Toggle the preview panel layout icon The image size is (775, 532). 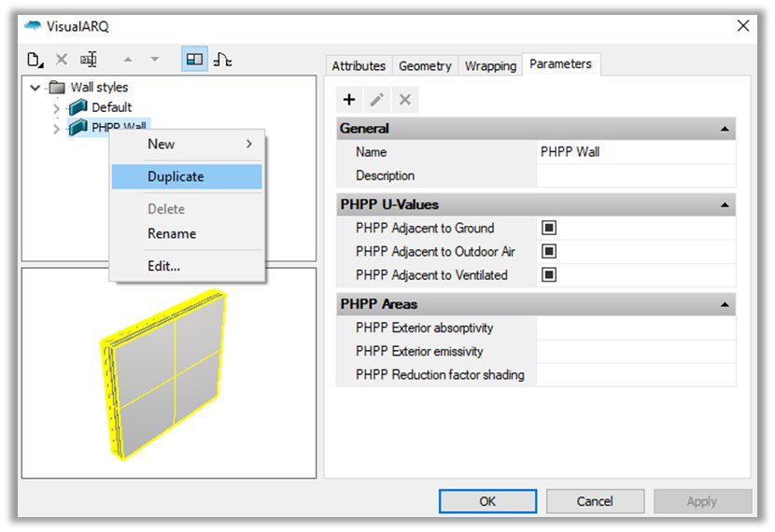[x=194, y=60]
